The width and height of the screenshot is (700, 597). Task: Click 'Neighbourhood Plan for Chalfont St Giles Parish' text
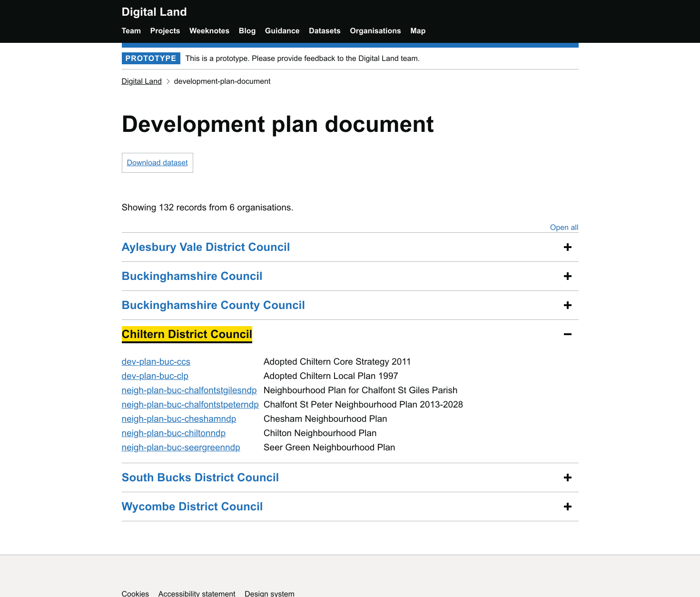[x=360, y=390]
